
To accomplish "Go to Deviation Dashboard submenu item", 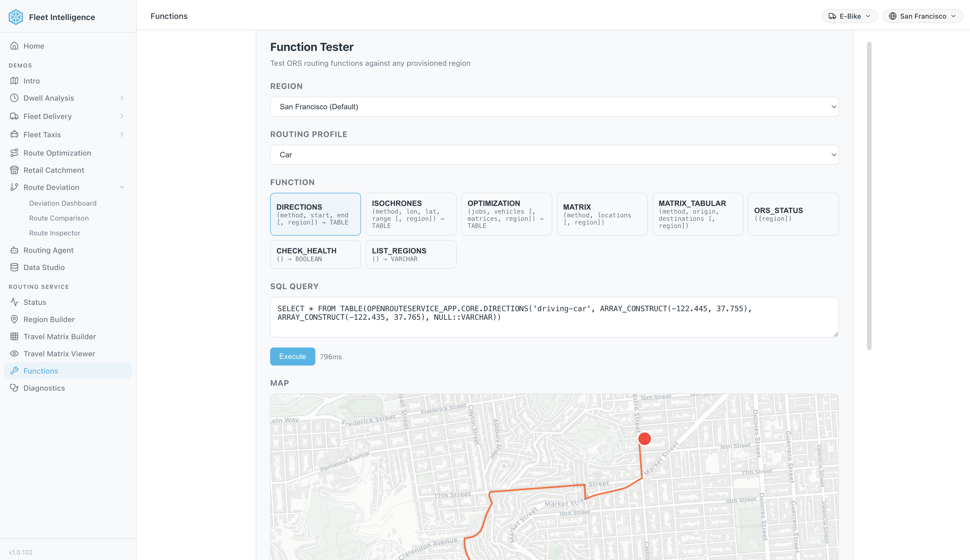I will click(x=63, y=203).
